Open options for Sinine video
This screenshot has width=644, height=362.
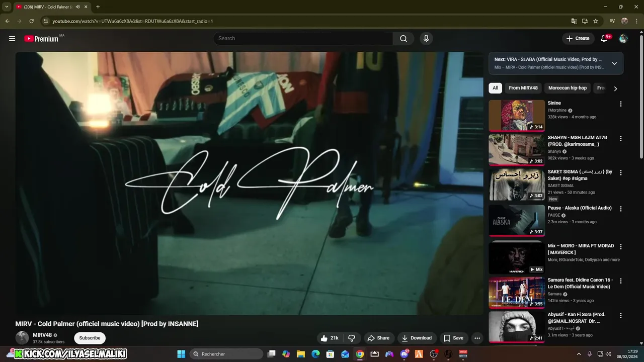(620, 104)
